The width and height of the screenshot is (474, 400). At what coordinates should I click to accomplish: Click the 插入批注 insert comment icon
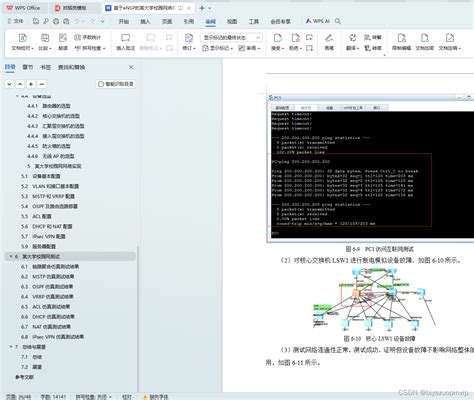pyautogui.click(x=125, y=38)
